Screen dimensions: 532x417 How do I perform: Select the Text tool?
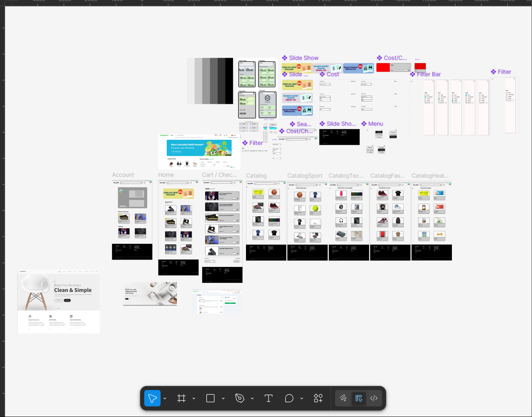tap(268, 398)
